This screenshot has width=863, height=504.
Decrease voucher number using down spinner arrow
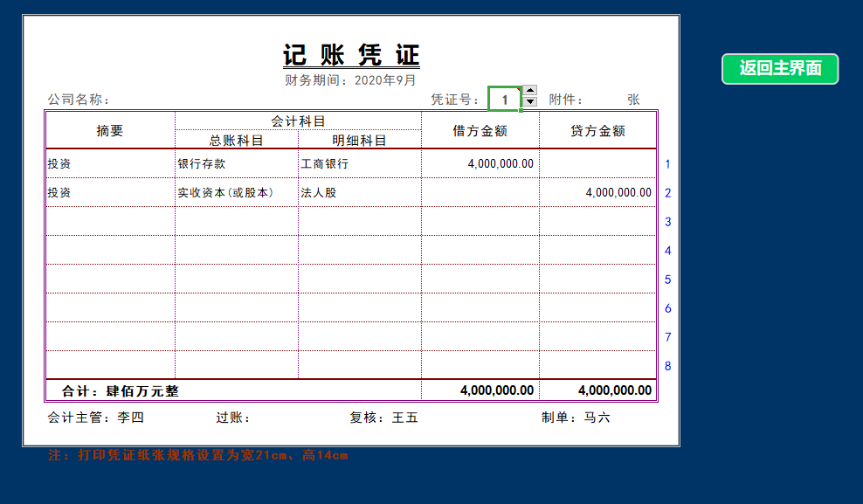coord(529,102)
